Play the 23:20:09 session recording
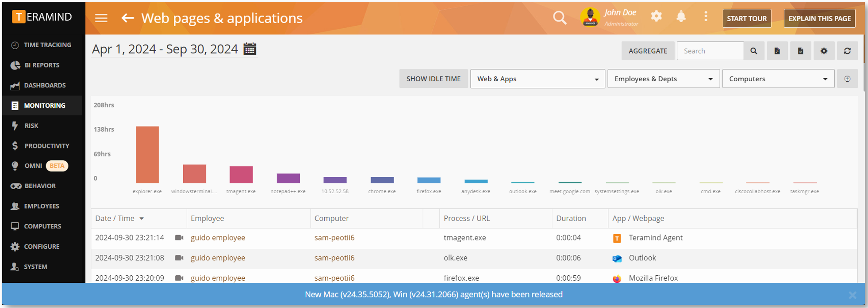The width and height of the screenshot is (868, 308). tap(179, 278)
